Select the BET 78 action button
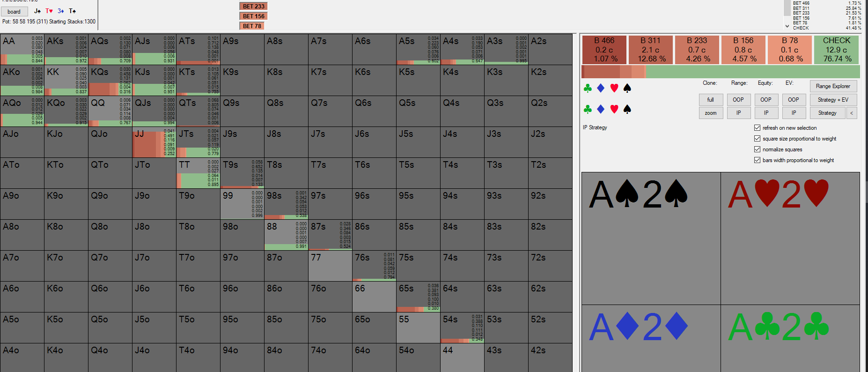 click(252, 26)
